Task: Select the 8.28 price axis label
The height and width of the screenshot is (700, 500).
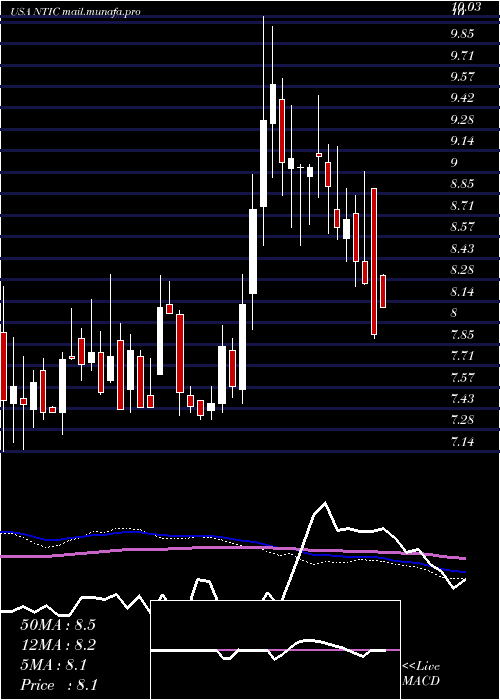Action: pos(462,270)
